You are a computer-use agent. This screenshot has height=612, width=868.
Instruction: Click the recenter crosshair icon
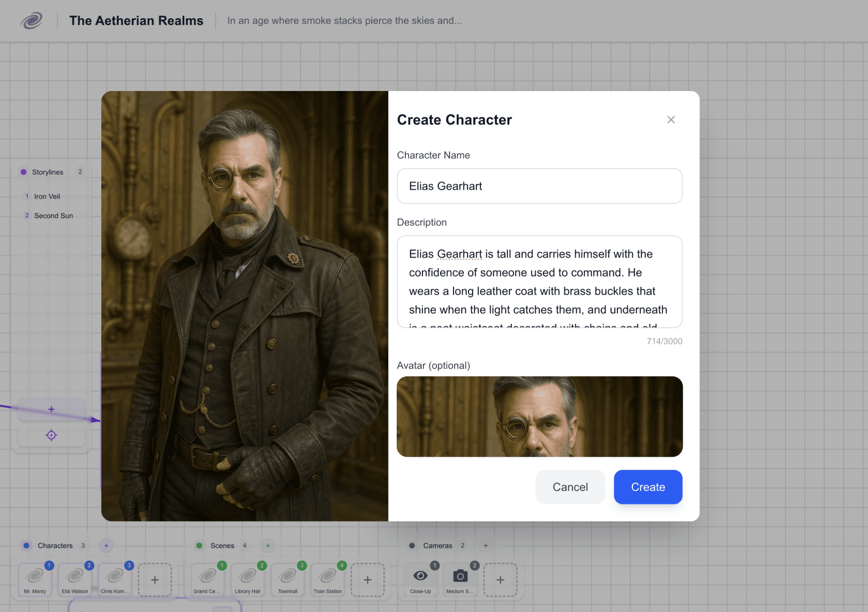(51, 435)
